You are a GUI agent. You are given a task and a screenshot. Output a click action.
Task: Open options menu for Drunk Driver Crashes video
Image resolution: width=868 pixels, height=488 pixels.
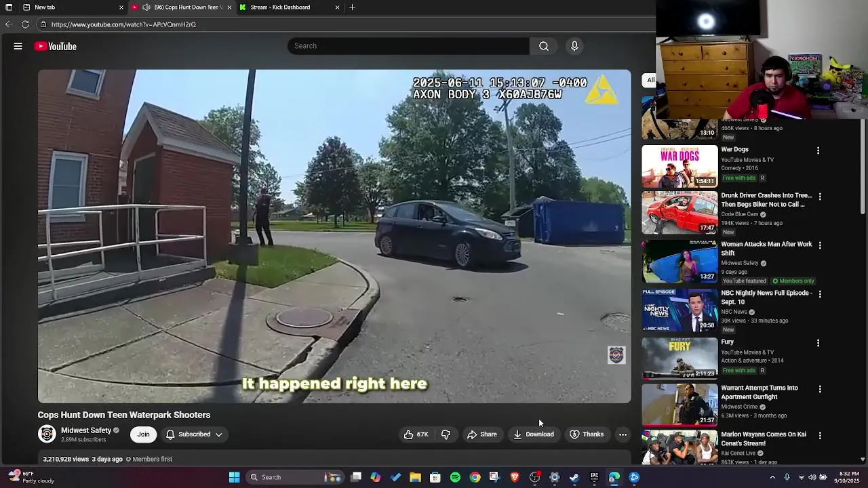coord(820,197)
